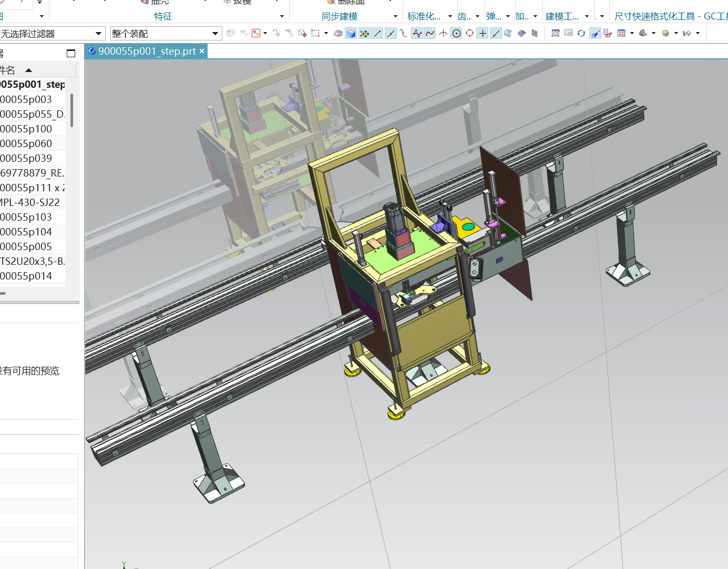Viewport: 728px width, 569px height.
Task: Sort by the name column header
Action: coord(8,70)
